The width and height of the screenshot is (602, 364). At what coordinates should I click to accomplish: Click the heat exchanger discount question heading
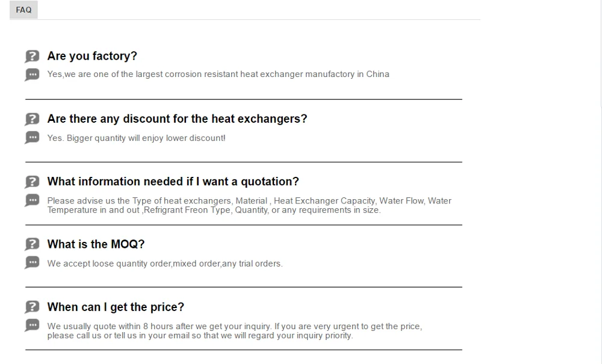pos(177,119)
